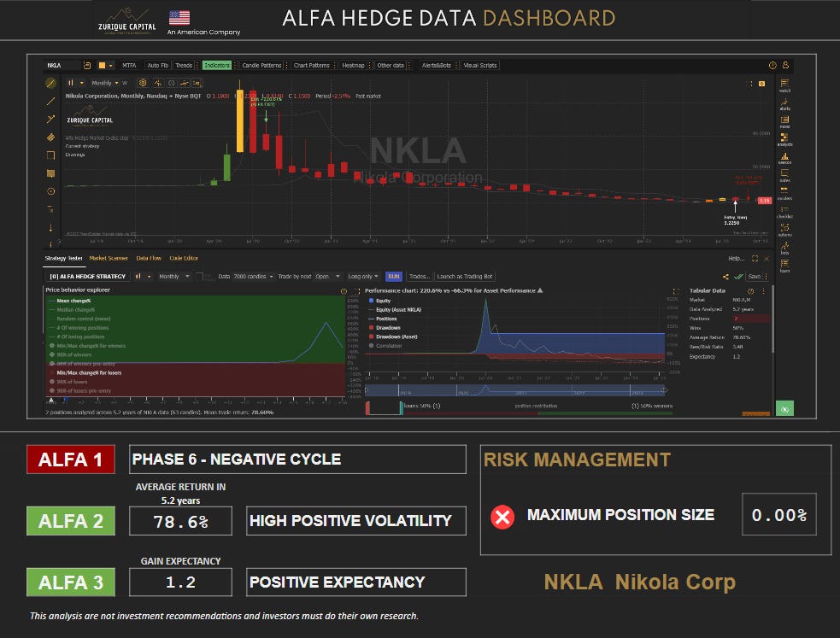Image resolution: width=840 pixels, height=638 pixels.
Task: Click the green double-check icon beside Save
Action: [739, 277]
